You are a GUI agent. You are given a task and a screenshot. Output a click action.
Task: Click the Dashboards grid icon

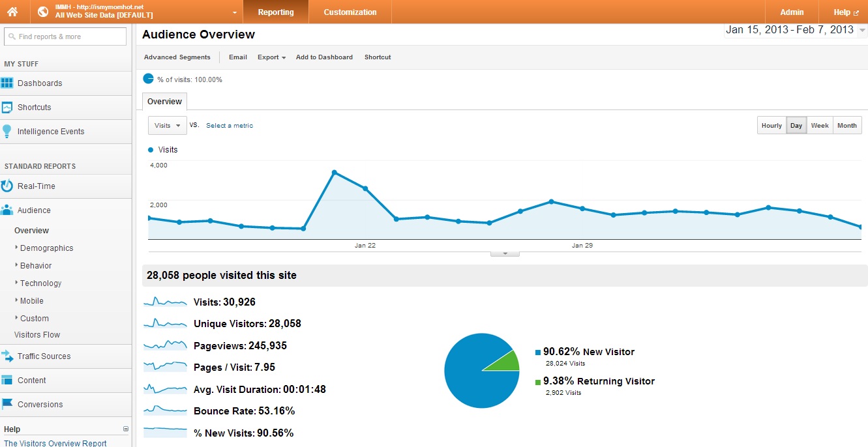coord(7,83)
